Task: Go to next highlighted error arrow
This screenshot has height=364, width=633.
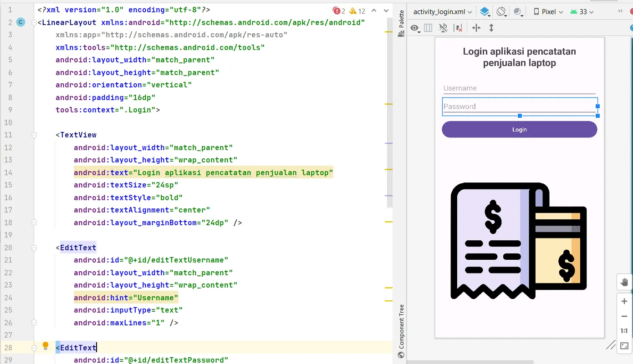Action: [386, 10]
